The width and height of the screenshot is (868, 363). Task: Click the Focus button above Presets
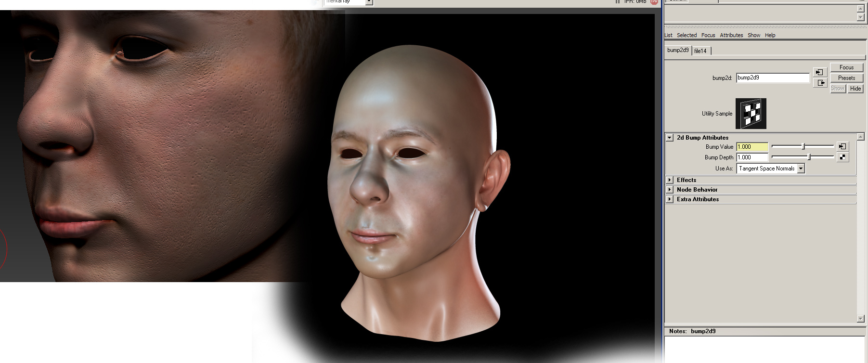click(x=846, y=67)
